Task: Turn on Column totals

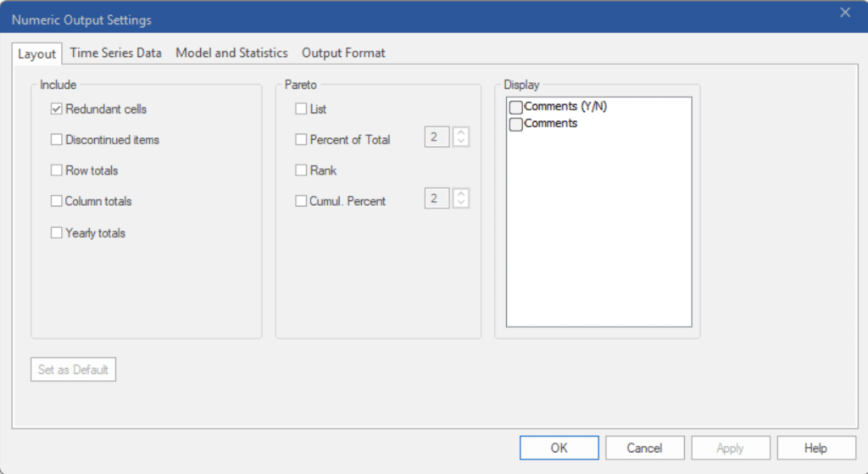Action: tap(57, 202)
